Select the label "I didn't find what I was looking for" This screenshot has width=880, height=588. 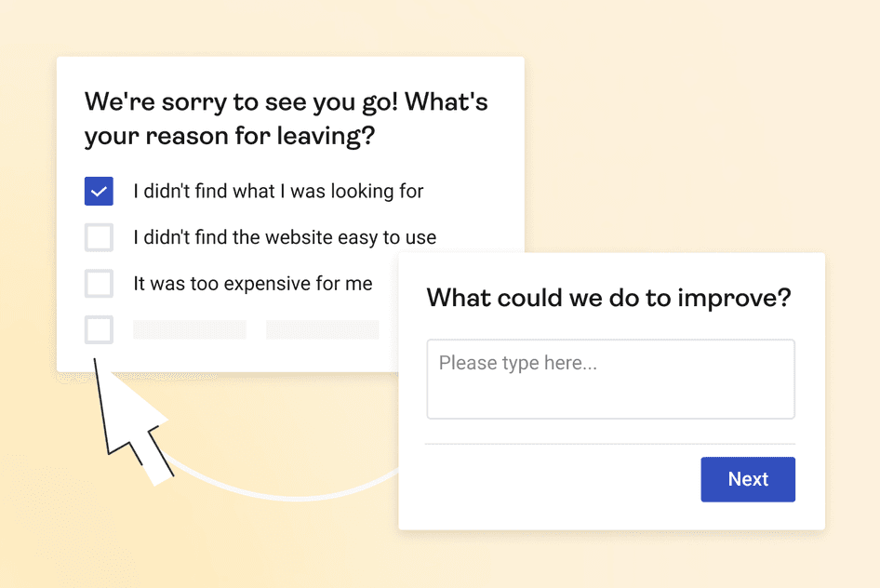click(x=278, y=191)
